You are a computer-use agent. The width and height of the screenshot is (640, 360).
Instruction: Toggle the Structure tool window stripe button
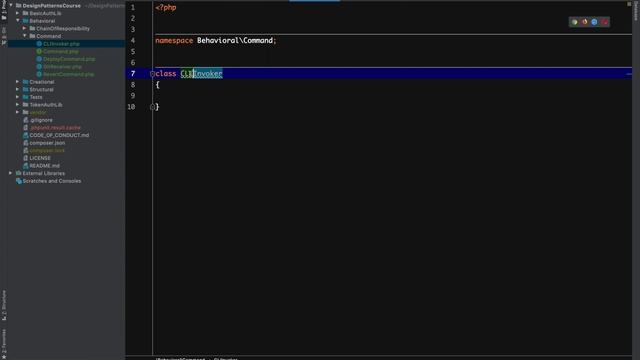4,305
